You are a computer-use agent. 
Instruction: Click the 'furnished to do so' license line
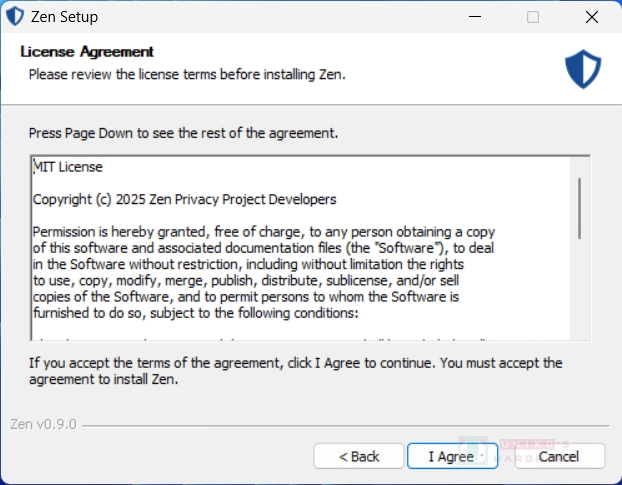196,313
